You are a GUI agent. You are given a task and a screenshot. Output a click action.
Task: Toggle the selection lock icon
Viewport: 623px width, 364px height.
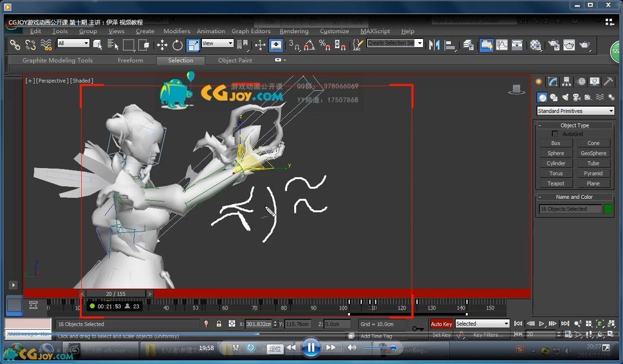tap(219, 324)
